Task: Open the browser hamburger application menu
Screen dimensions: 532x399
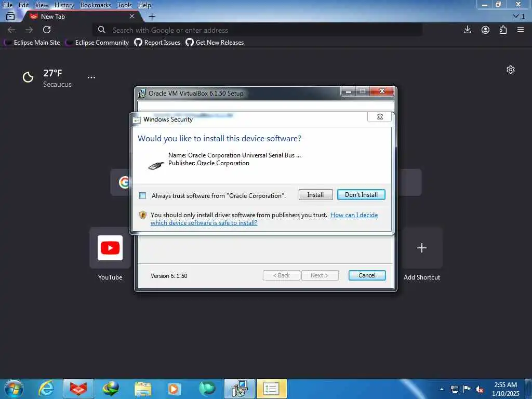Action: click(521, 30)
